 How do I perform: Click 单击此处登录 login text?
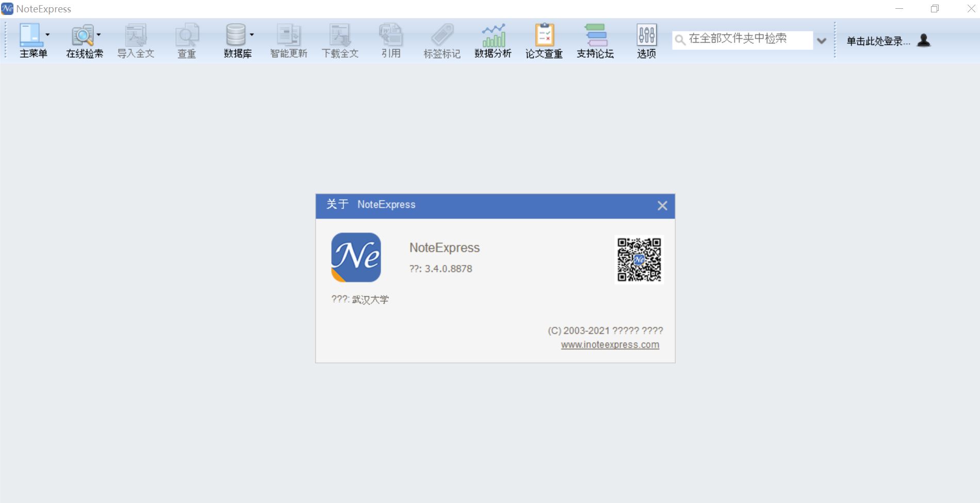878,41
